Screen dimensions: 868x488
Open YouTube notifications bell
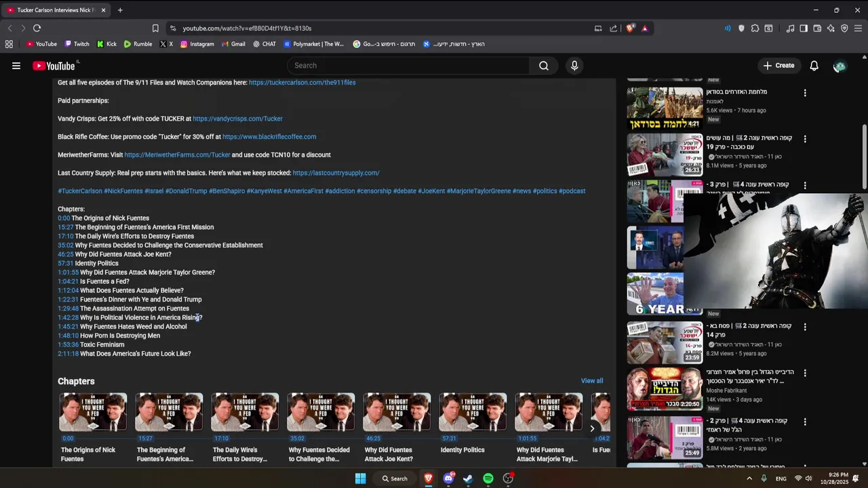coord(814,66)
